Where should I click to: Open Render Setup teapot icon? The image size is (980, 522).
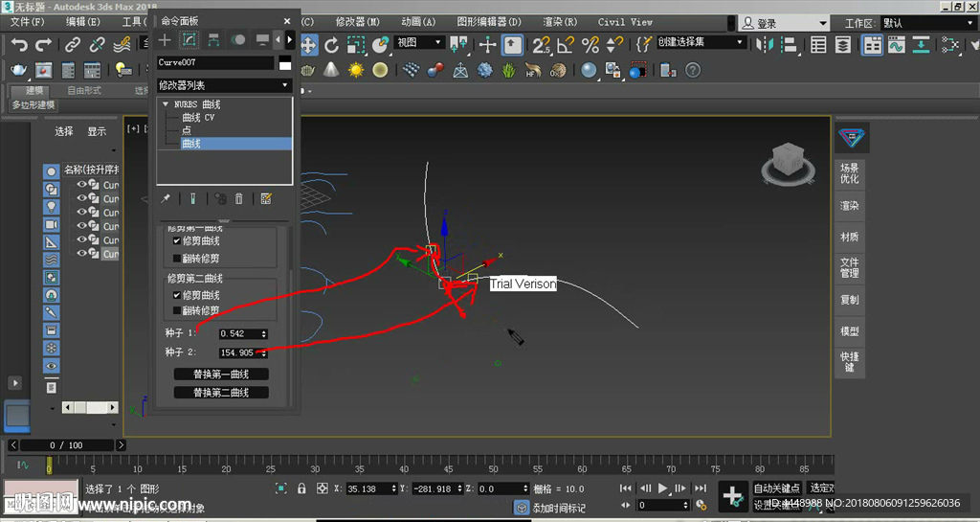tap(19, 70)
